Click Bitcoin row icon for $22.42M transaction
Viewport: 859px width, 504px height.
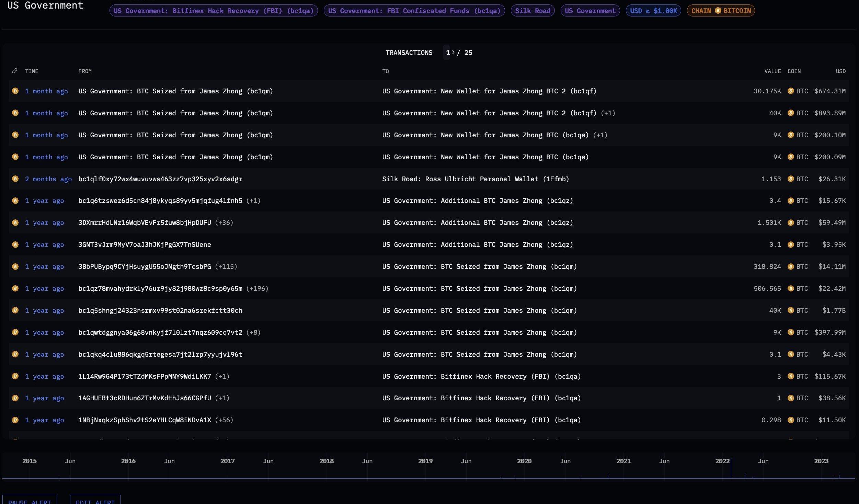tap(15, 288)
